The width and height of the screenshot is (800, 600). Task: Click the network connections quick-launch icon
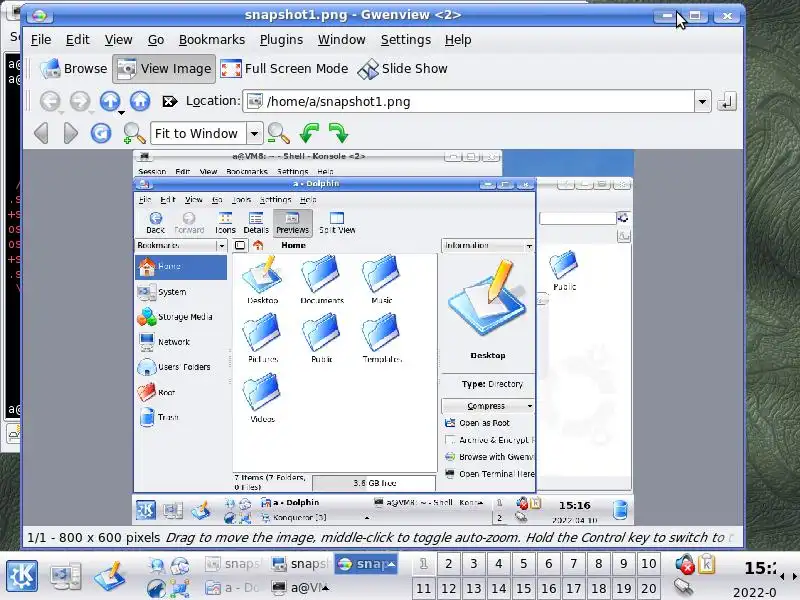tap(180, 589)
